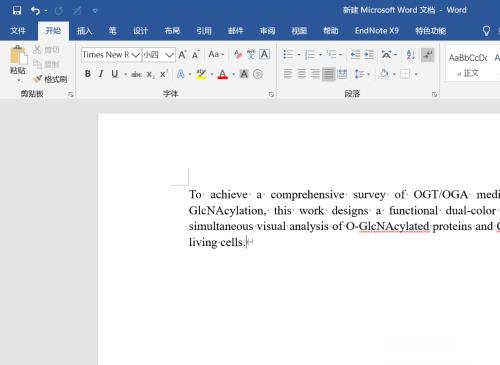Open the line spacing options

(359, 74)
